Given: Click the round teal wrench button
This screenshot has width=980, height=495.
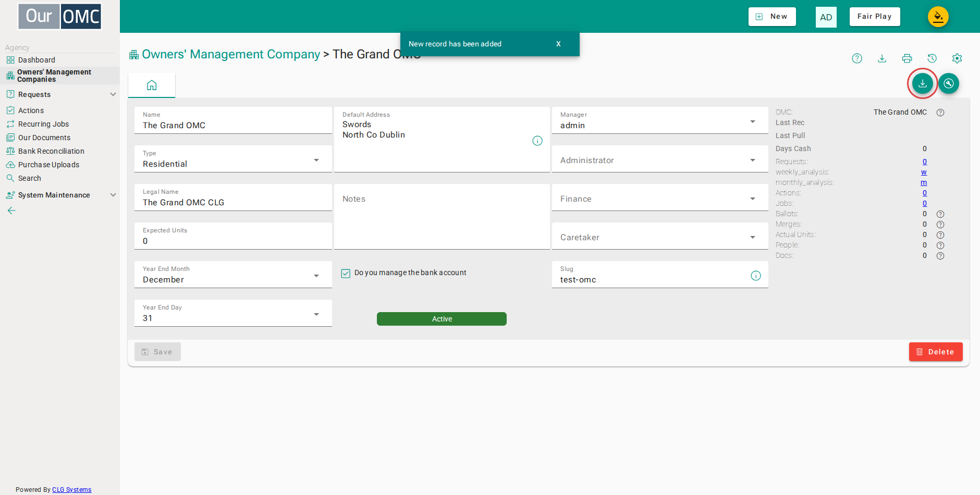Looking at the screenshot, I should point(949,83).
